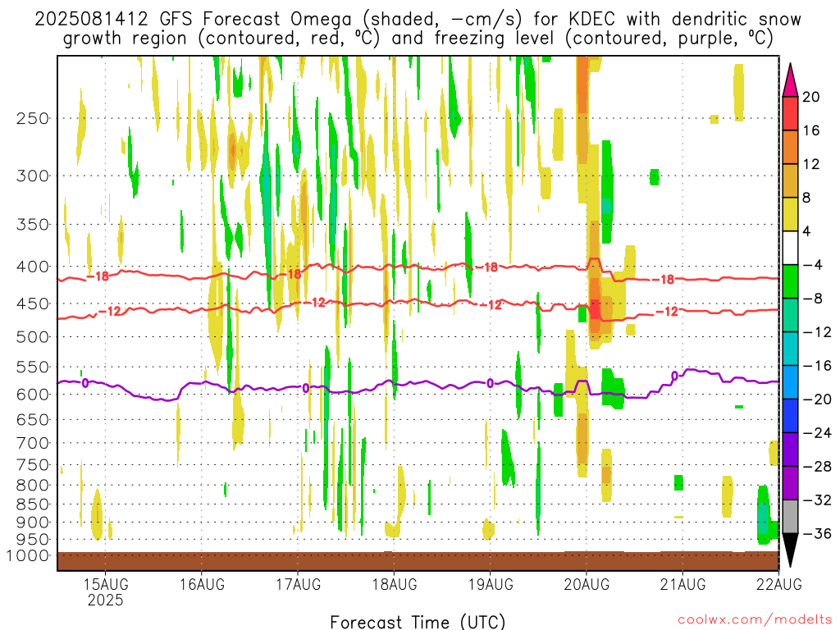Click the gray -32 to -36 colorbar segment
The height and width of the screenshot is (630, 840).
click(x=790, y=517)
